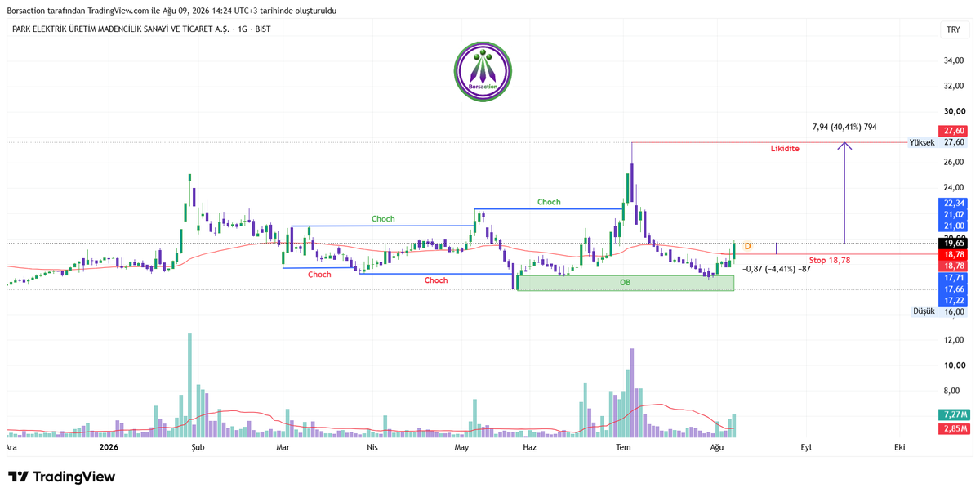Screen dimensions: 980x497
Task: Click the 12,00 price axis label
Action: click(x=954, y=340)
